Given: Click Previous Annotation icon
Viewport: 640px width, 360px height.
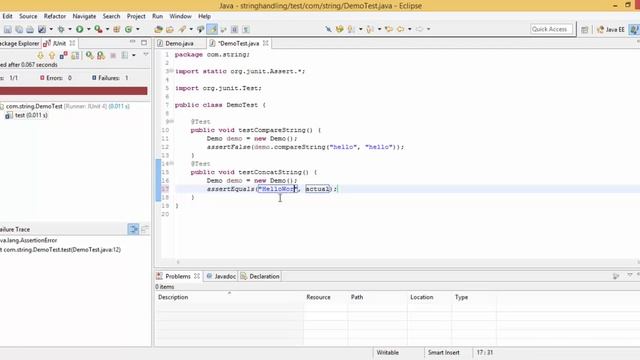Looking at the screenshot, I should click(x=370, y=29).
